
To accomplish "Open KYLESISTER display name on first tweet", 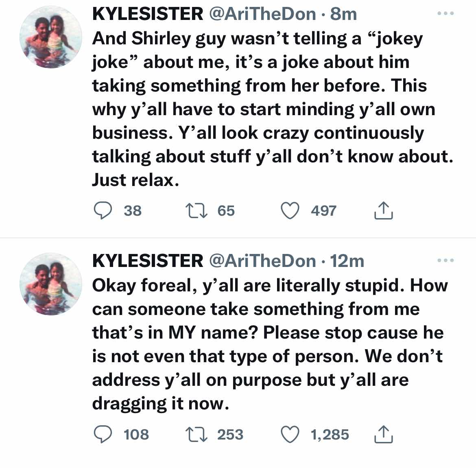I will click(148, 14).
